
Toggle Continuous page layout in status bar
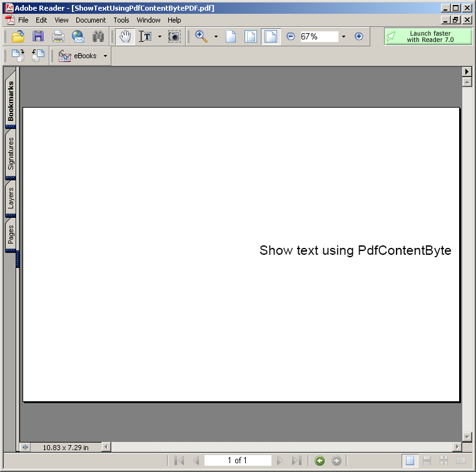click(427, 461)
